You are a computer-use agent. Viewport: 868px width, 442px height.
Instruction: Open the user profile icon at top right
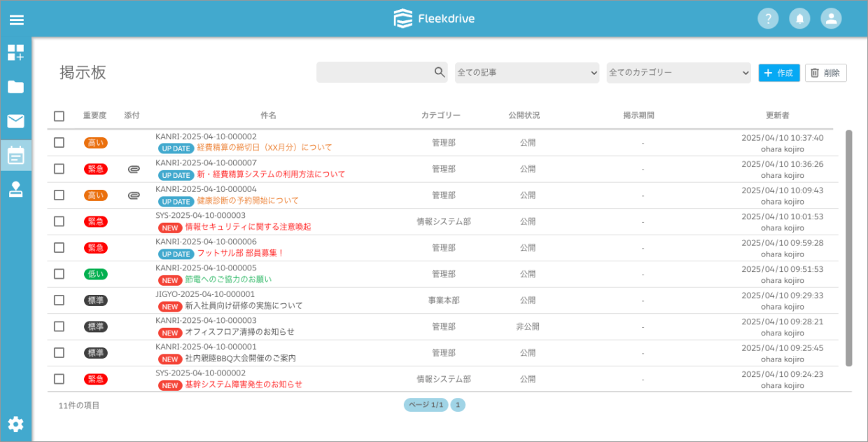831,18
